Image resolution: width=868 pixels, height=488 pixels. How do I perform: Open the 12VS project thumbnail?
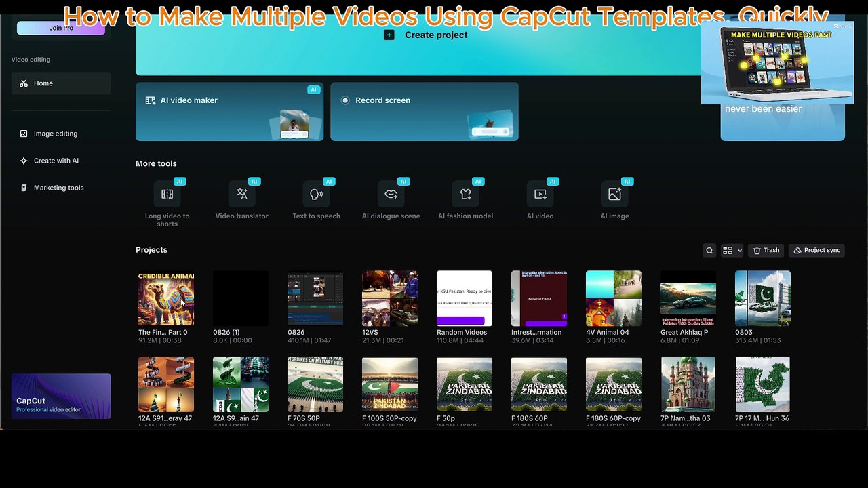390,298
